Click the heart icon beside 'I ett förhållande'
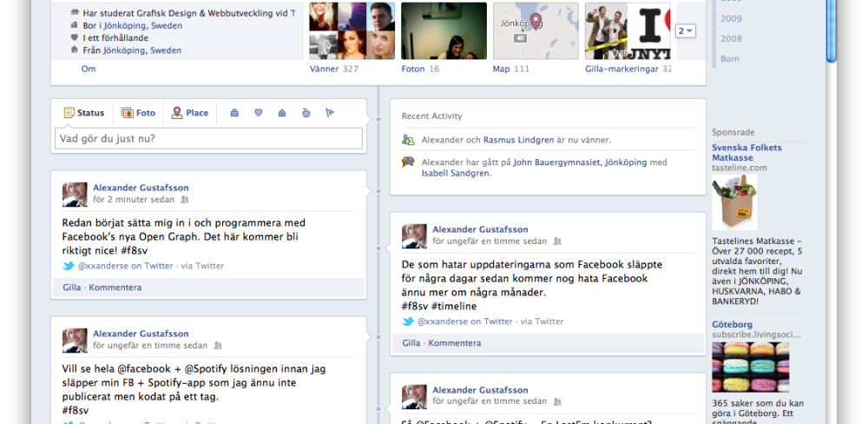 point(75,37)
